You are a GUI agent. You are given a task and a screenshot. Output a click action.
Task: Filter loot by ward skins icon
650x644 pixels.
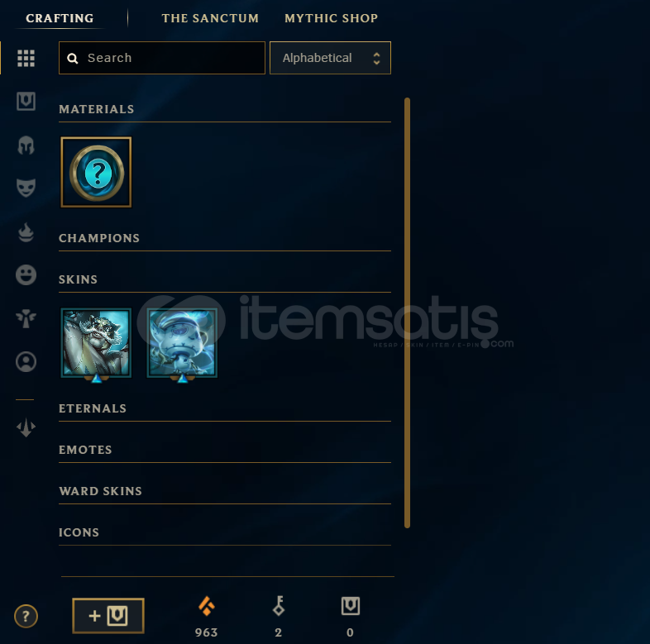(26, 318)
